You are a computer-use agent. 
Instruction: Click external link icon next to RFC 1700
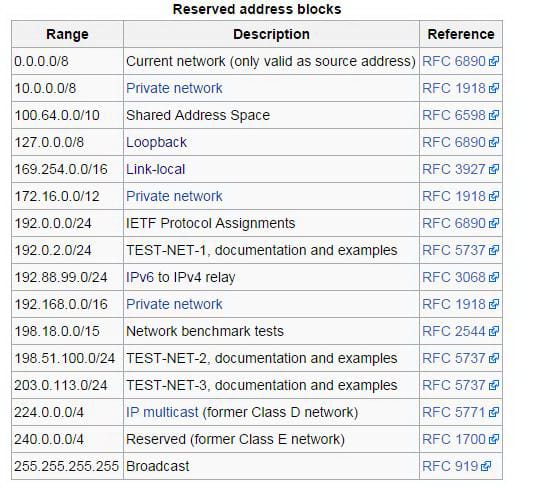click(494, 439)
